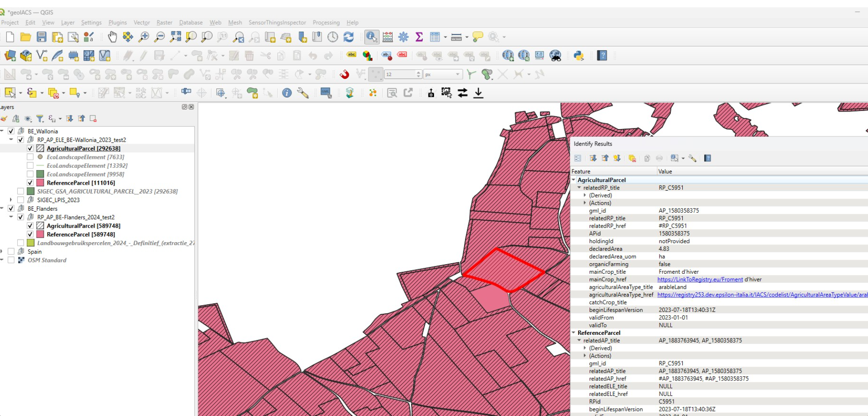Select the Pan Map hand tool
The height and width of the screenshot is (416, 868).
(x=112, y=37)
